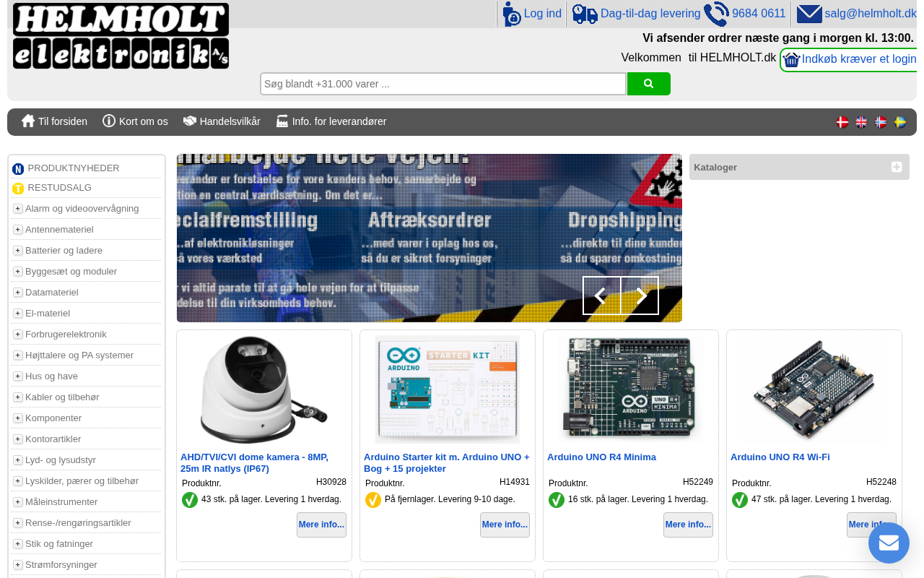
Task: Click the 9684 0611 phone number
Action: (x=759, y=14)
